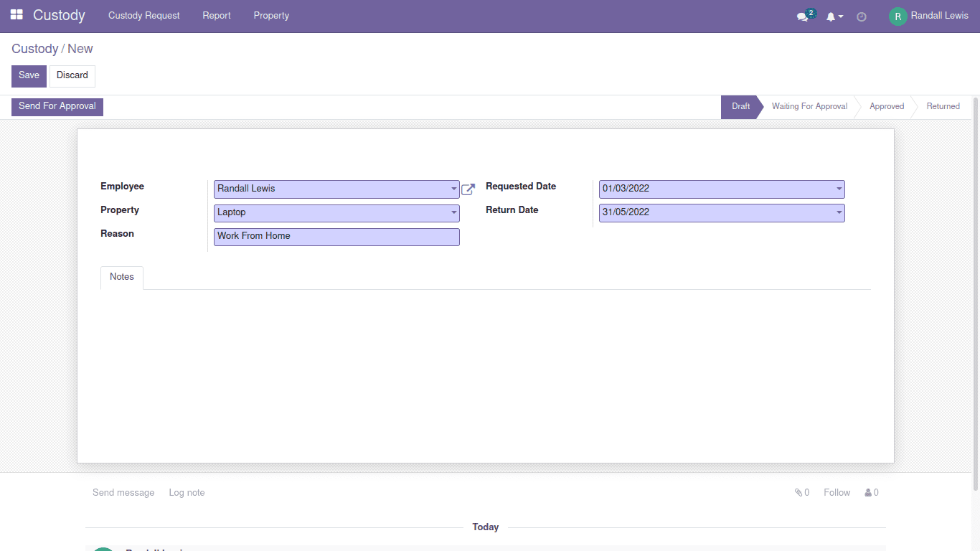Open the Property field dropdown
Image resolution: width=980 pixels, height=551 pixels.
(453, 212)
